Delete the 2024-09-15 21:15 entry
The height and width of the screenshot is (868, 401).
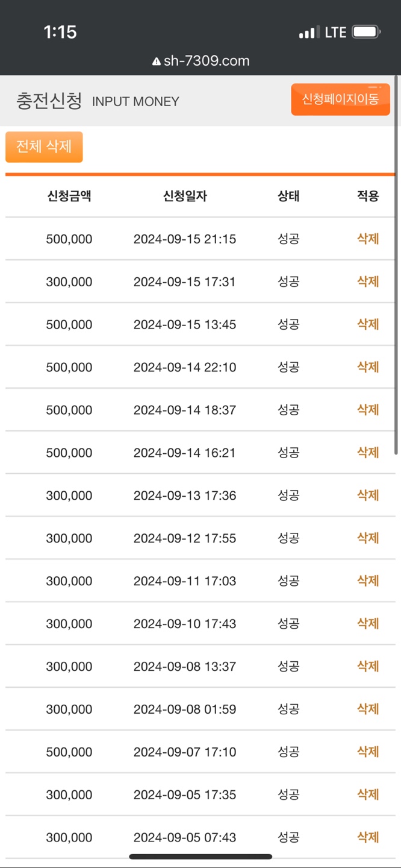(x=367, y=239)
